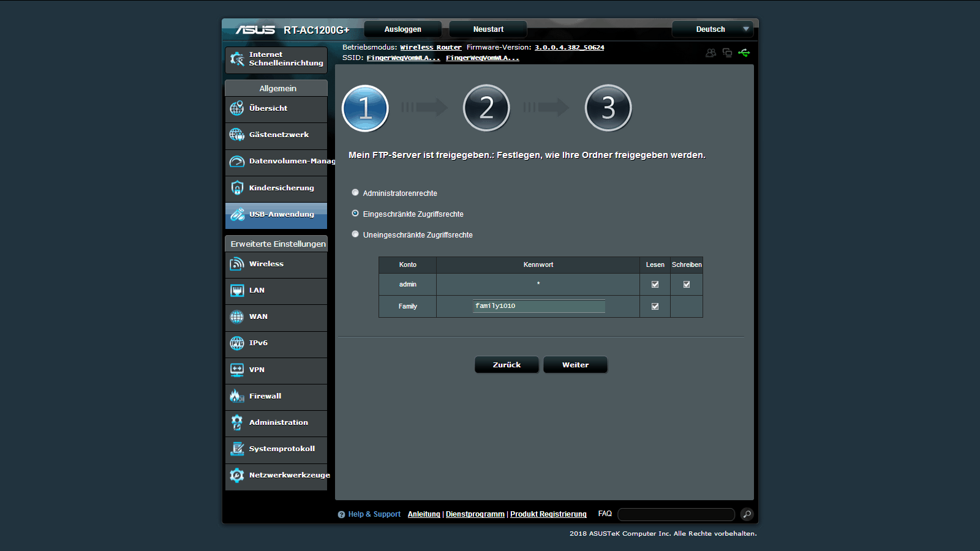
Task: Click the Gästenetzwerk icon
Action: [237, 135]
